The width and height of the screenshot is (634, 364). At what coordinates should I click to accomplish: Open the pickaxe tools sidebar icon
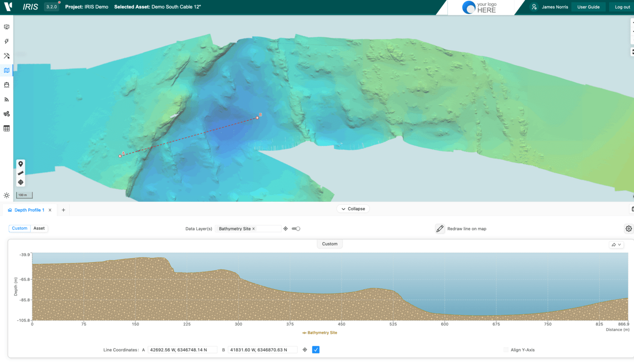[6, 56]
